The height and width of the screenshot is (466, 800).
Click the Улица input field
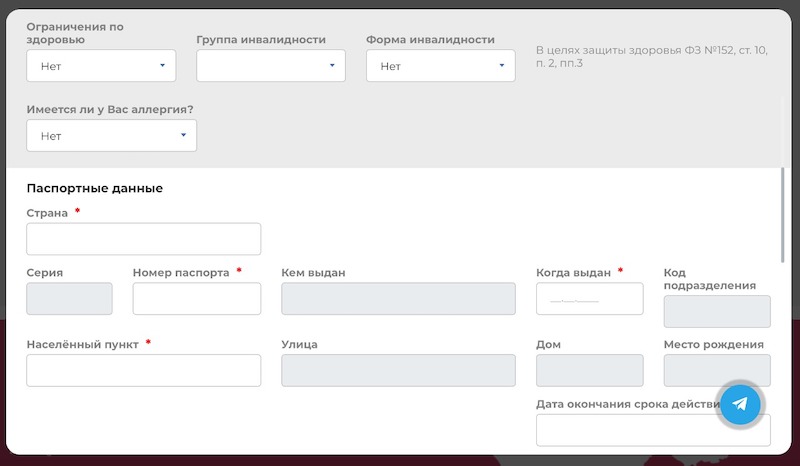pyautogui.click(x=398, y=371)
